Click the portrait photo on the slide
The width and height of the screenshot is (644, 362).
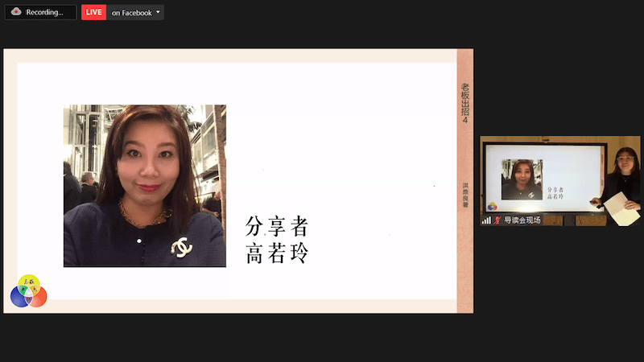pyautogui.click(x=145, y=185)
